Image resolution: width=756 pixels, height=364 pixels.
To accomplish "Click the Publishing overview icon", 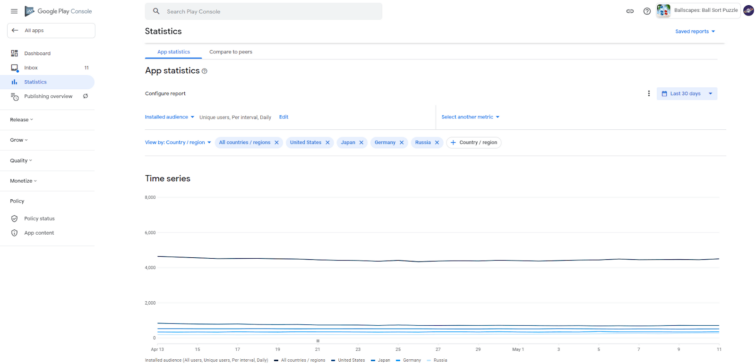I will pos(14,96).
